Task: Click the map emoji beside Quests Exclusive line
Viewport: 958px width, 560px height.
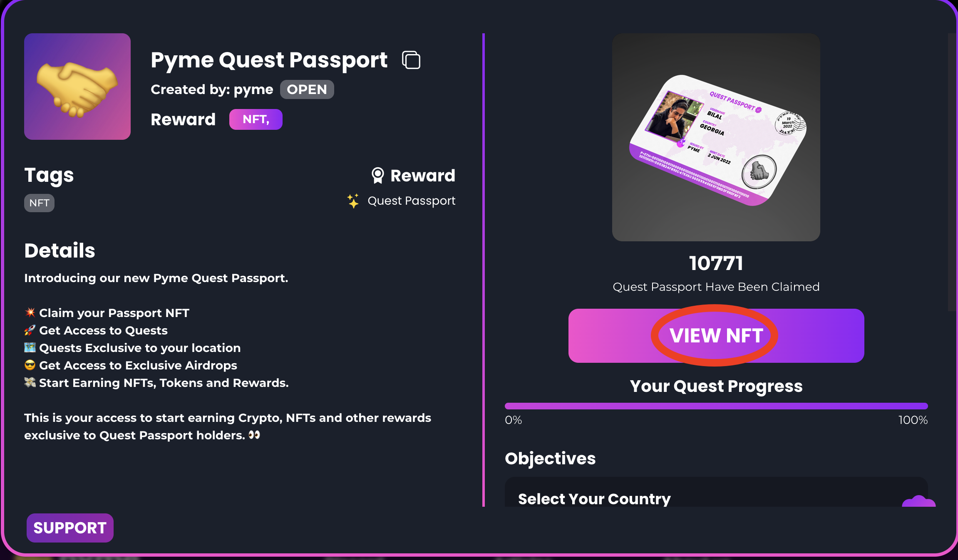Action: [x=30, y=347]
